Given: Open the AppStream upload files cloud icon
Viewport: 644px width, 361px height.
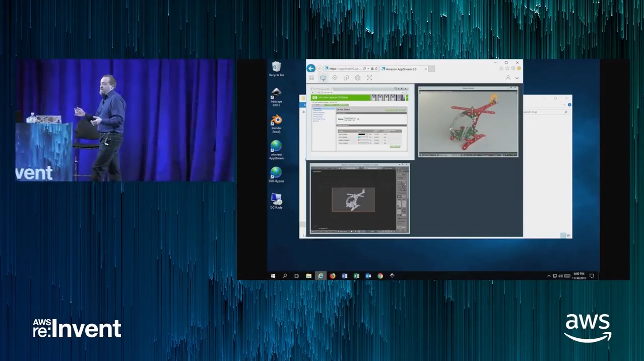Looking at the screenshot, I should 335,78.
